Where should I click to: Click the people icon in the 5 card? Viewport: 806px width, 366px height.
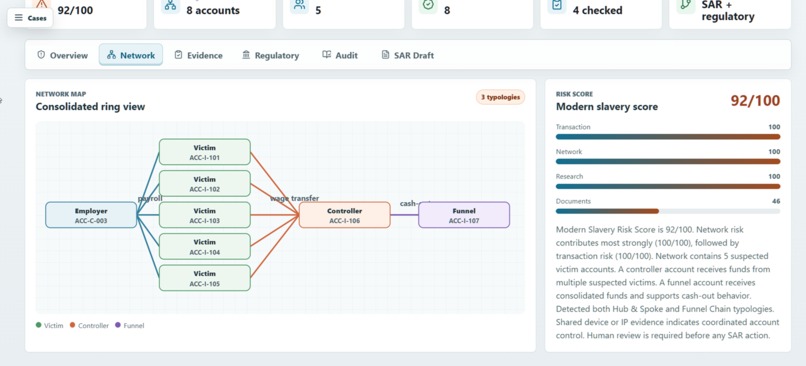click(299, 6)
